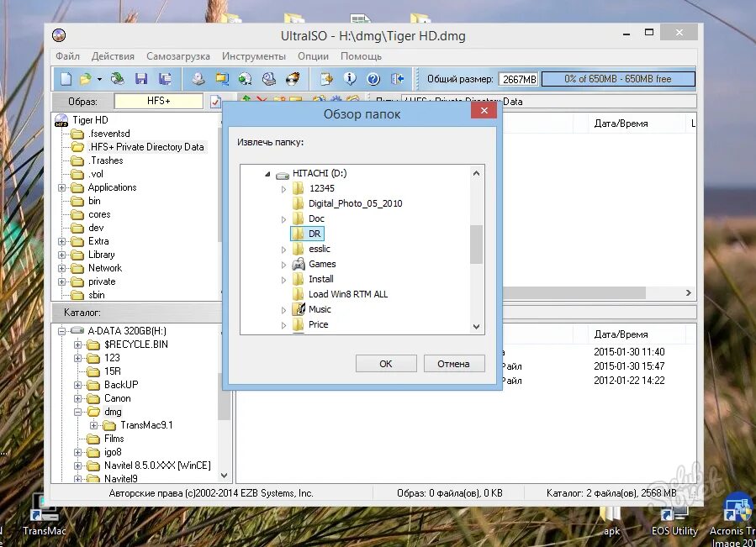The height and width of the screenshot is (547, 756).
Task: Expand the TransMac9.1 folder node
Action: (94, 425)
